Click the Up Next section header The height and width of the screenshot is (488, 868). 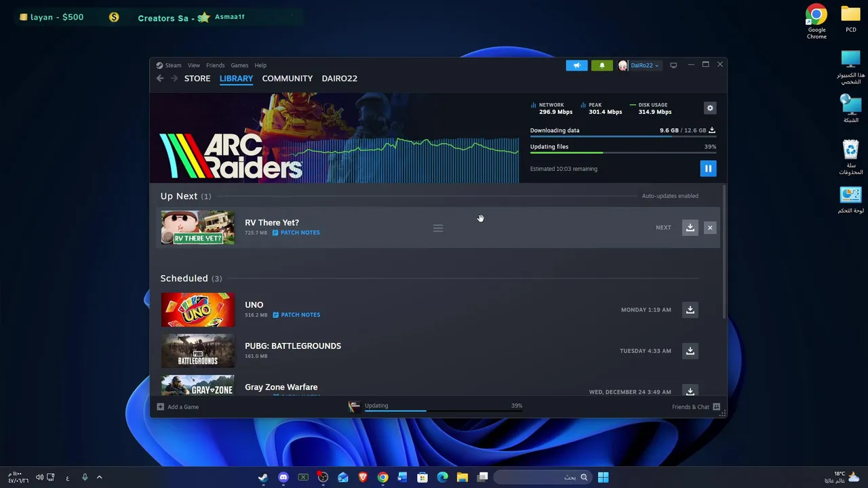point(185,196)
